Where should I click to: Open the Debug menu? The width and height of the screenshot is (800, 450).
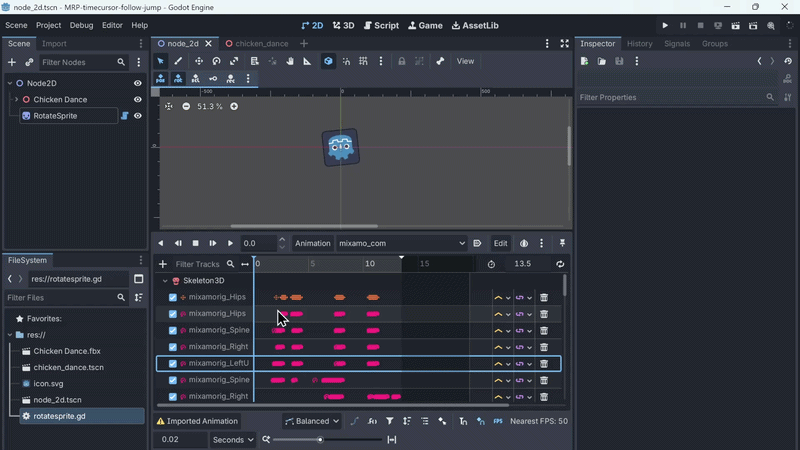(81, 25)
